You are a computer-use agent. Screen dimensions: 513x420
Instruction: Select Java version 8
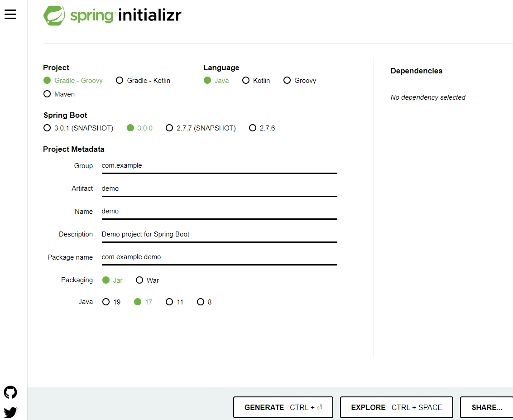[204, 302]
